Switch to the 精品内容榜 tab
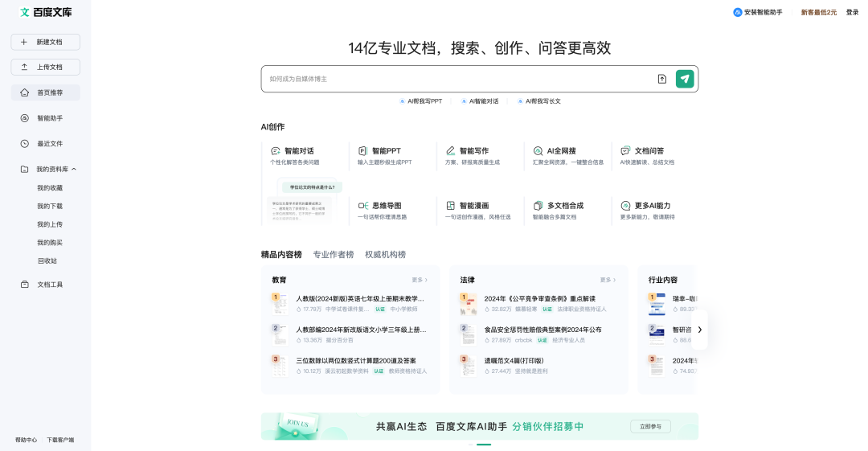The height and width of the screenshot is (451, 868). click(281, 254)
